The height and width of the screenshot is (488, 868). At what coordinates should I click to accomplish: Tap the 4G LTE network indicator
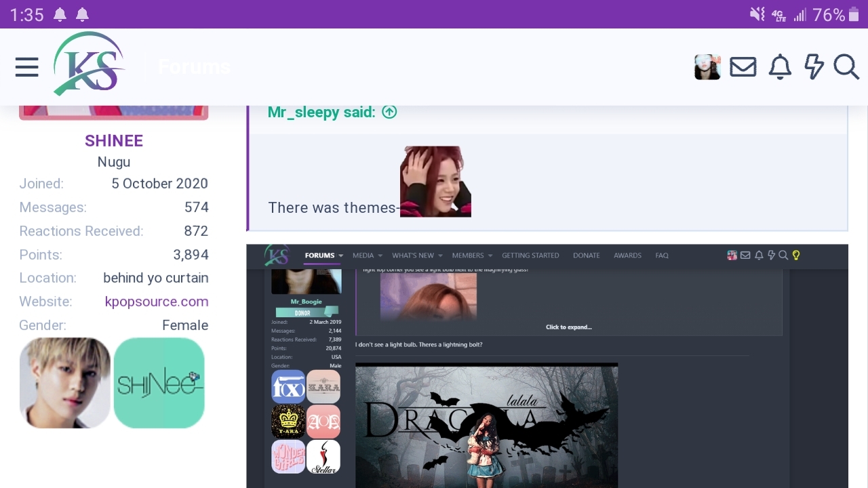(778, 15)
